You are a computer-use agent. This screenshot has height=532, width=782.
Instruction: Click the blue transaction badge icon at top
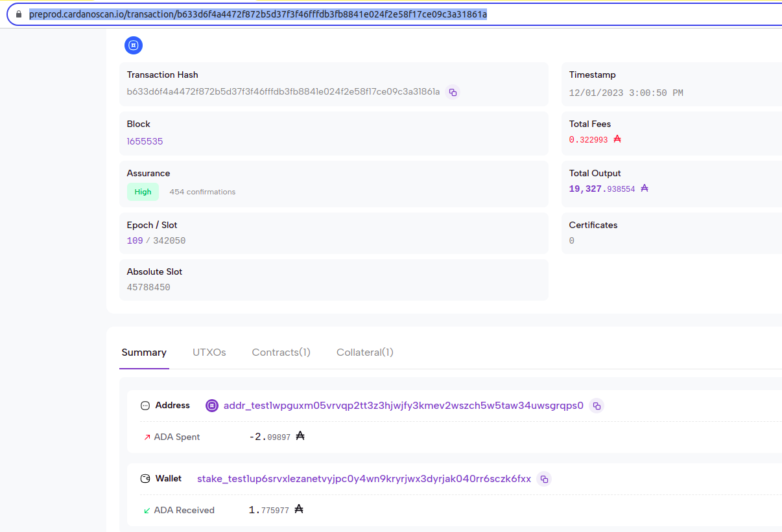[134, 45]
